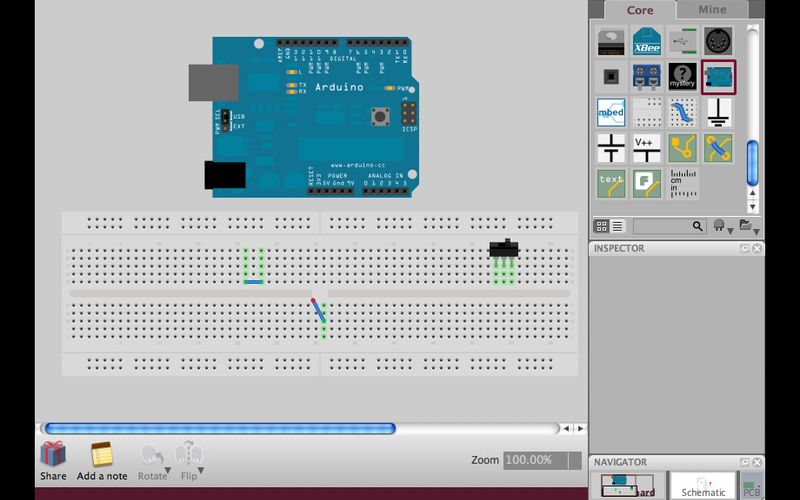Select the battery power symbol part
The height and width of the screenshot is (500, 800).
tap(611, 148)
